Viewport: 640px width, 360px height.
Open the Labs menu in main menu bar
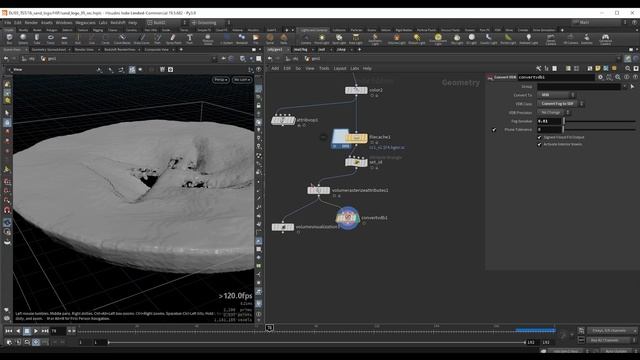(x=103, y=22)
